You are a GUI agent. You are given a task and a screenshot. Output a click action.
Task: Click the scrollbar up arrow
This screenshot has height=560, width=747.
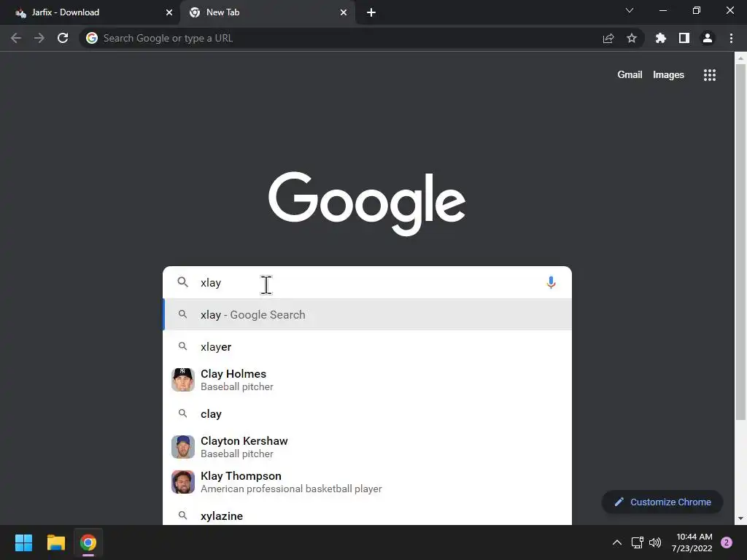tap(740, 58)
